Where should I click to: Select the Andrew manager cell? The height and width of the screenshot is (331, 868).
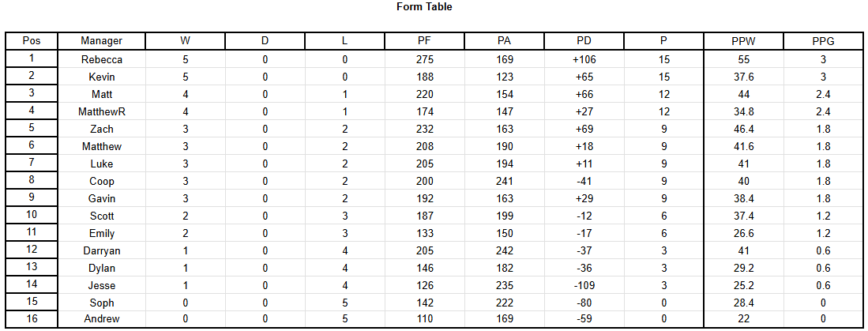pos(101,319)
